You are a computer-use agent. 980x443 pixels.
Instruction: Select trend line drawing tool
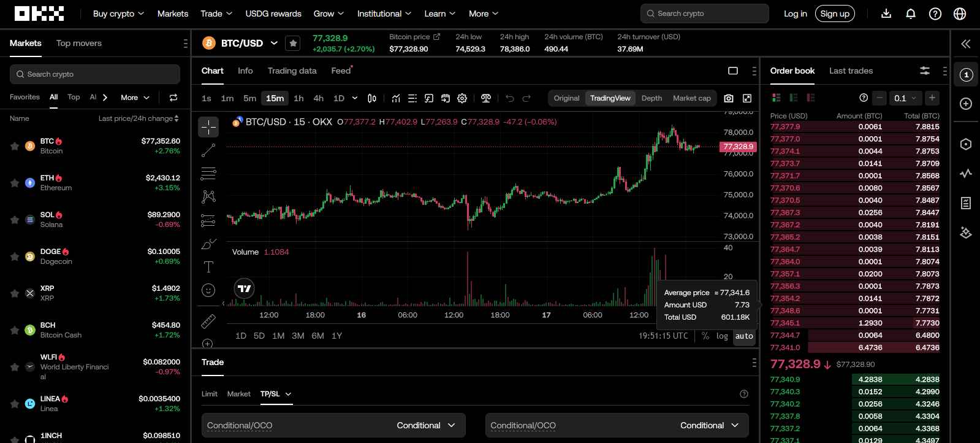(x=208, y=150)
